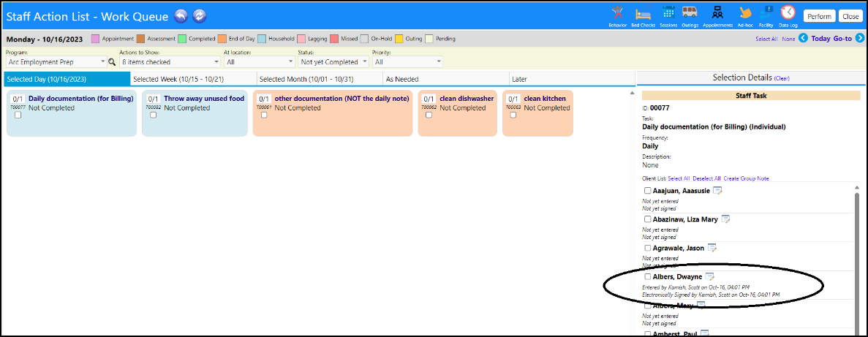Viewport: 868px width, 337px height.
Task: Select the clean dishwasher task title
Action: coord(466,99)
